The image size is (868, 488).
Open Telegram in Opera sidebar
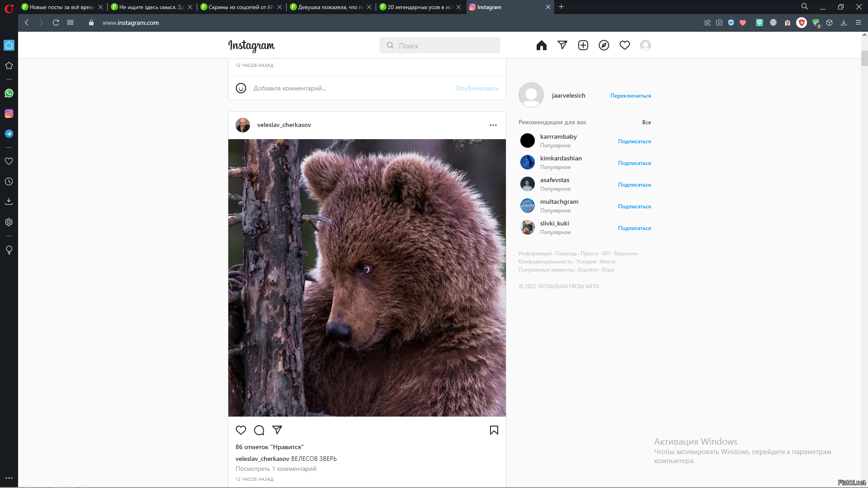9,134
